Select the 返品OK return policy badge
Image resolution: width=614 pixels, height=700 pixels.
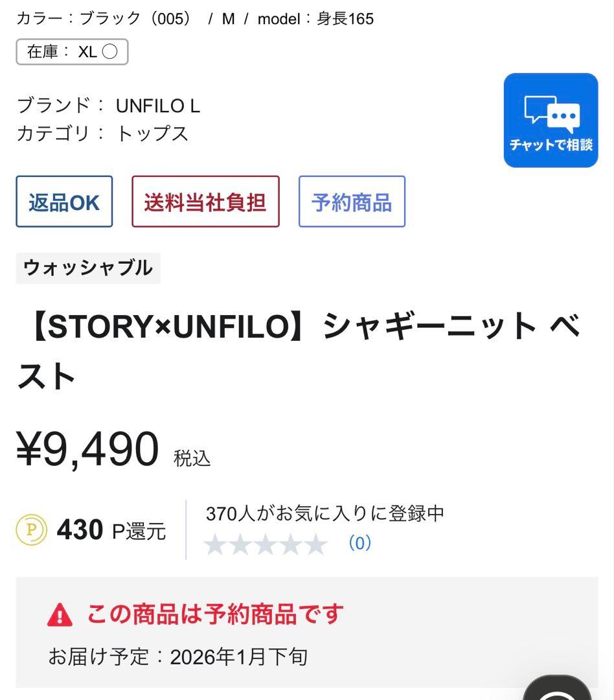(64, 202)
